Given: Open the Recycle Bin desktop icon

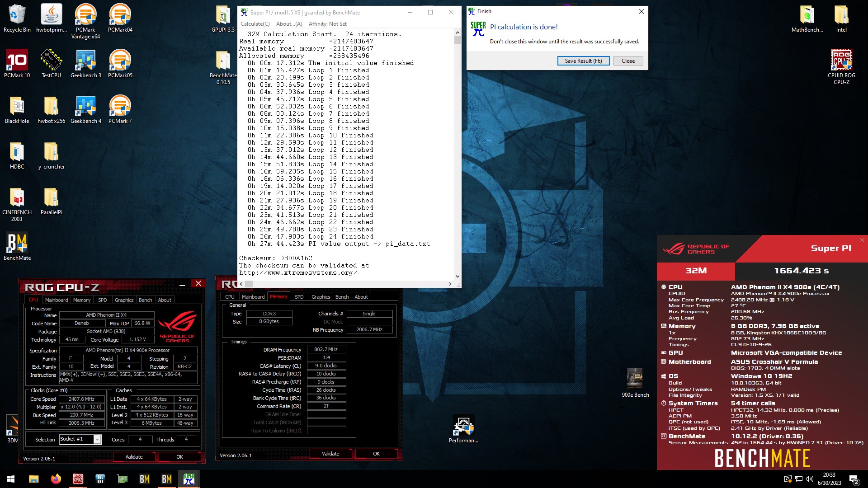Looking at the screenshot, I should [17, 18].
